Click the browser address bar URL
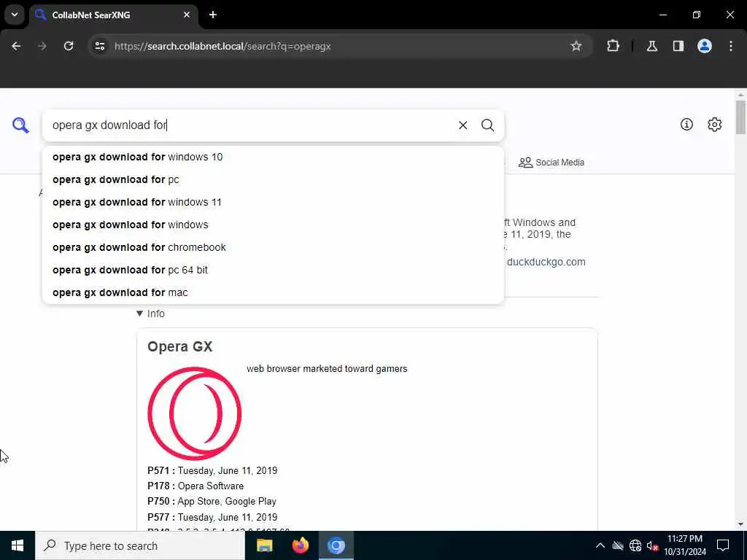Viewport: 747px width, 560px height. pyautogui.click(x=222, y=46)
